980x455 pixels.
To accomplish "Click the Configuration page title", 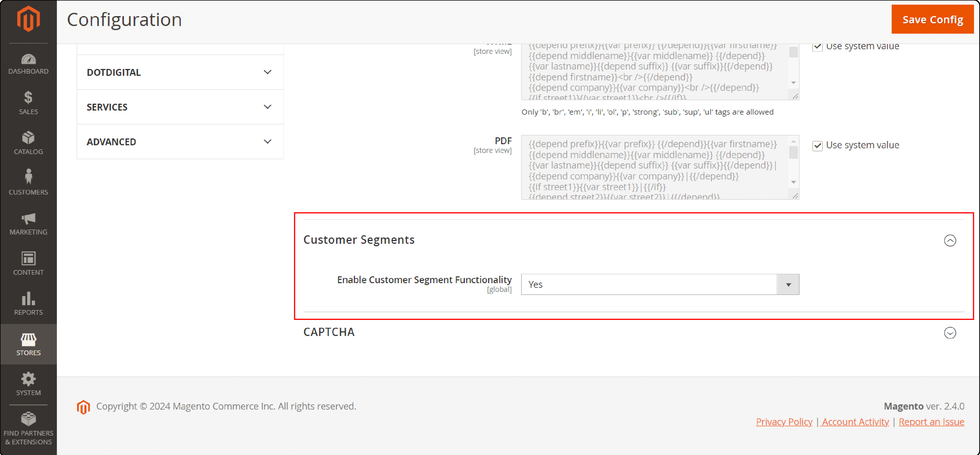I will click(x=124, y=19).
